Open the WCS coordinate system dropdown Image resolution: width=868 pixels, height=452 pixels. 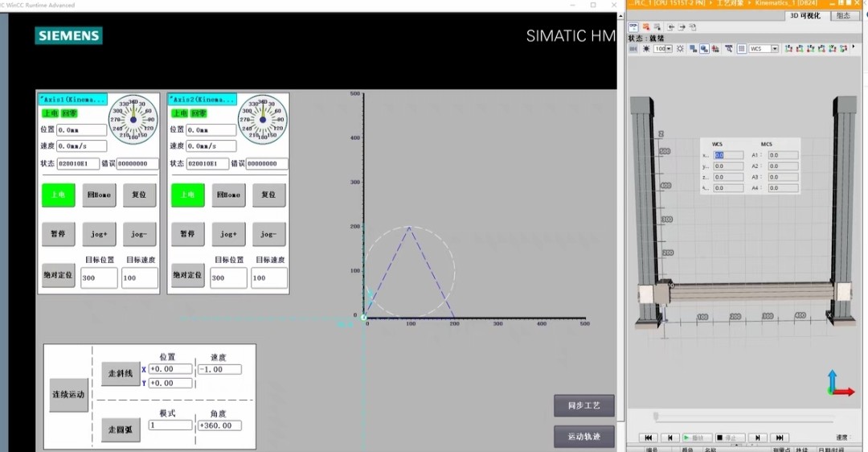pyautogui.click(x=775, y=49)
